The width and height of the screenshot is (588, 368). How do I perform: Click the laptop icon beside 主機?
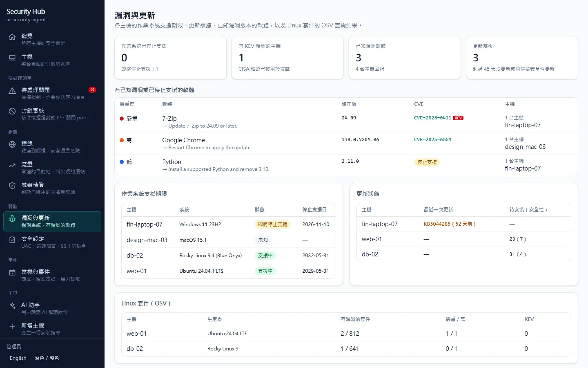click(12, 58)
